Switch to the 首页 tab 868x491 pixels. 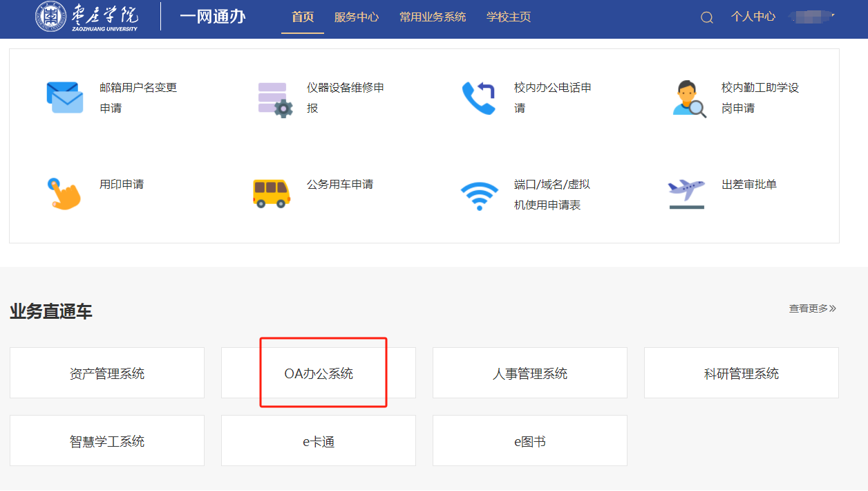click(303, 17)
